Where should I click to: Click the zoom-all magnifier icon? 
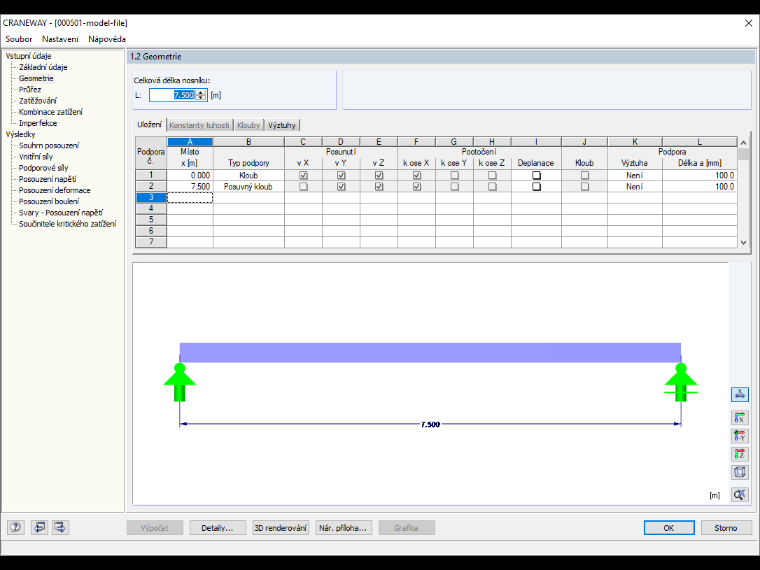(740, 494)
